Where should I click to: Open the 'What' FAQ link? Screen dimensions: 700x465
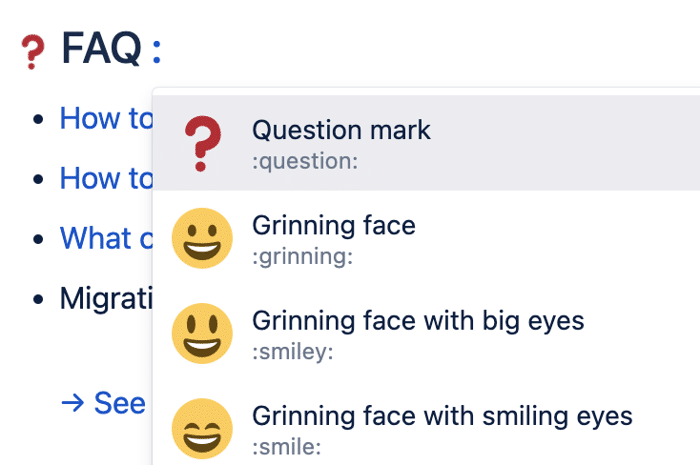[x=106, y=238]
